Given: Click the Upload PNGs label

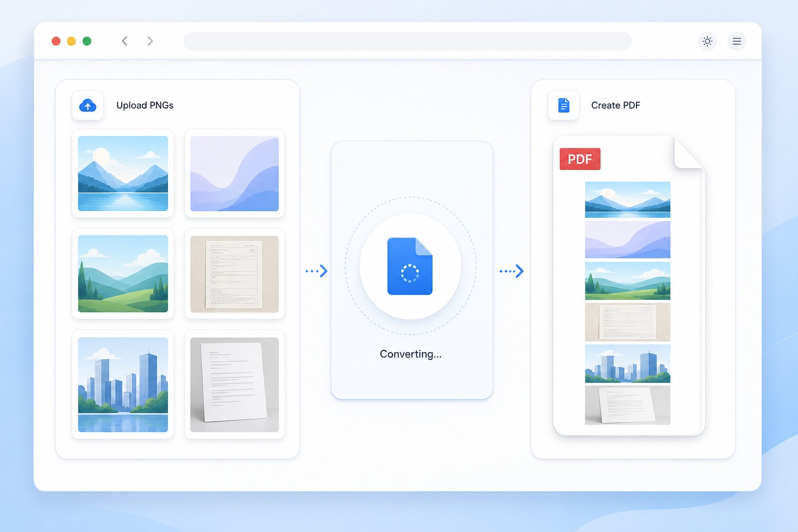Looking at the screenshot, I should point(145,105).
